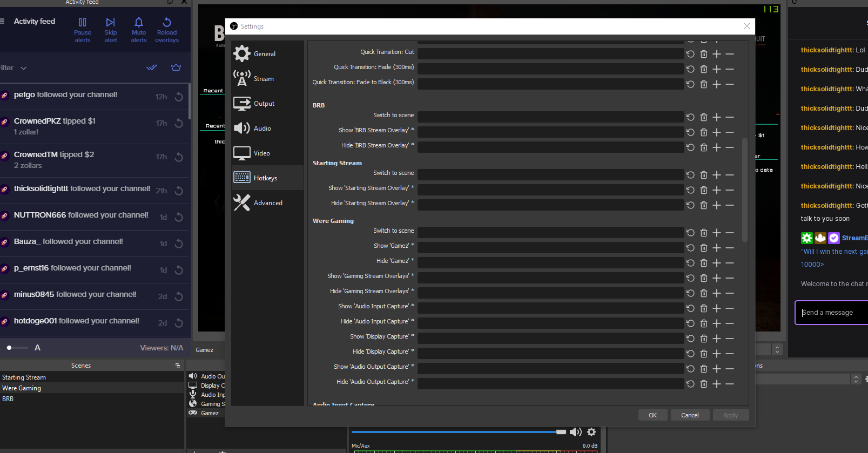
Task: Pause alerts in activity feed
Action: tap(82, 30)
